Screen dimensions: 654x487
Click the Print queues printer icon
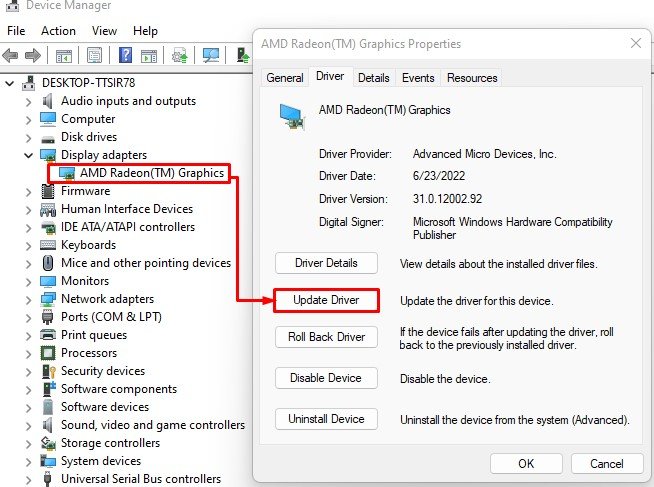[48, 334]
